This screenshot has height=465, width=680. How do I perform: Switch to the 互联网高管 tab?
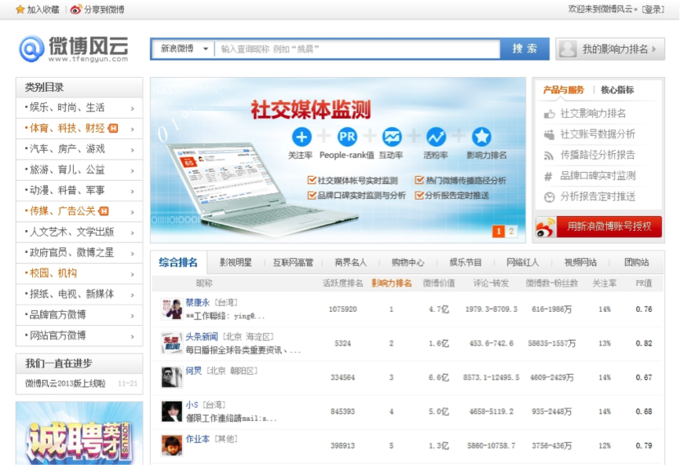293,262
